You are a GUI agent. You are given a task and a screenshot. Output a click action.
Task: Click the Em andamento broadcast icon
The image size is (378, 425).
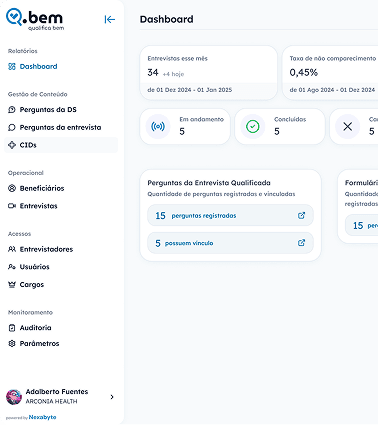point(158,127)
